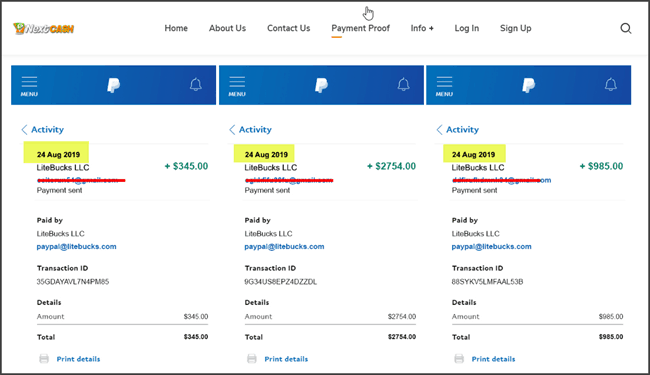Click Payment sent status in $2754.00 card
Viewport: 650px width, 375px height.
pyautogui.click(x=267, y=190)
